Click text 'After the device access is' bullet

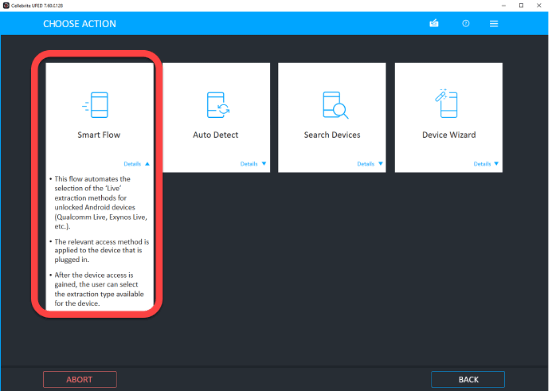point(94,275)
